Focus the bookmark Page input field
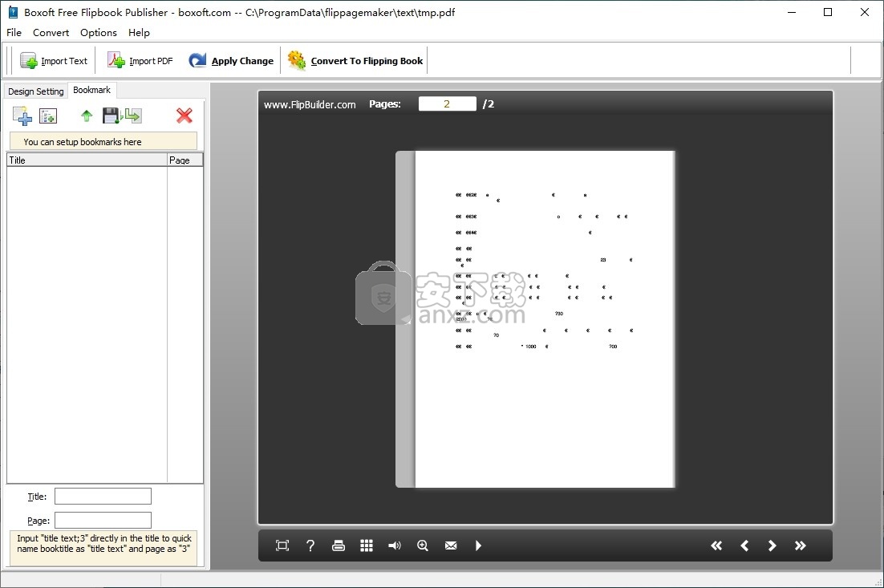The height and width of the screenshot is (588, 884). coord(103,520)
